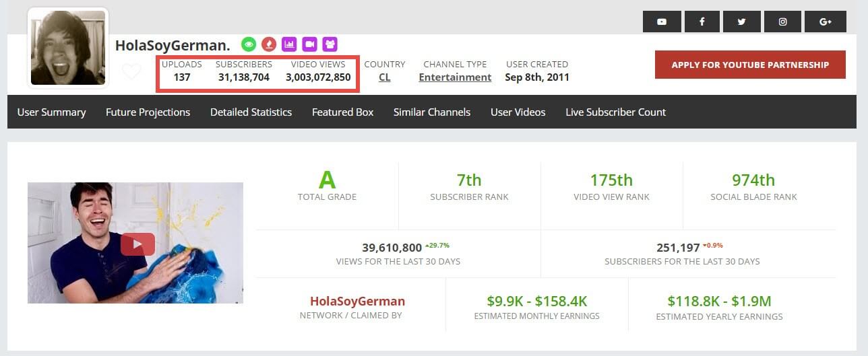This screenshot has width=868, height=356.
Task: Follow the Entertainment channel type link
Action: click(x=455, y=77)
